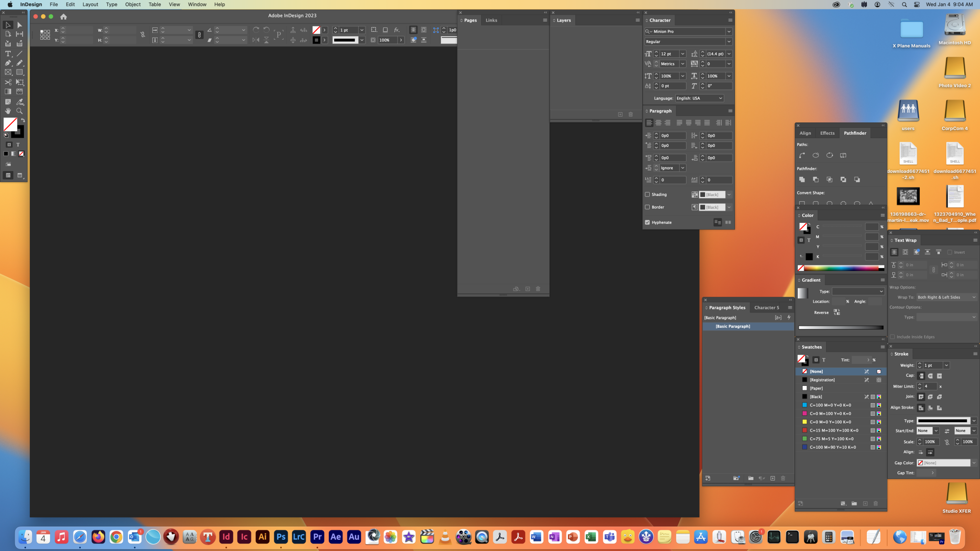The height and width of the screenshot is (551, 980).
Task: Select the Type tool
Action: 8,54
